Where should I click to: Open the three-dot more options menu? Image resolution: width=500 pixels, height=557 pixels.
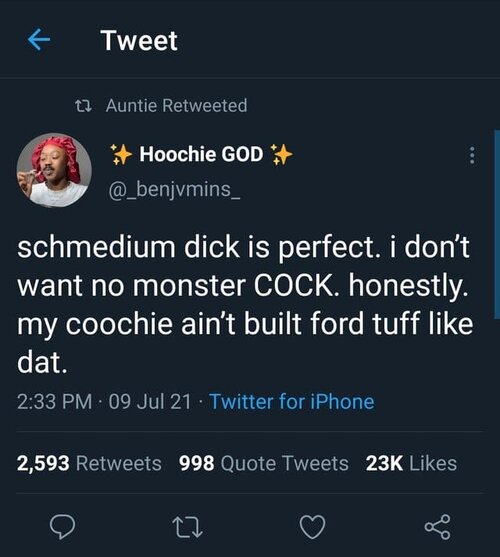click(472, 155)
